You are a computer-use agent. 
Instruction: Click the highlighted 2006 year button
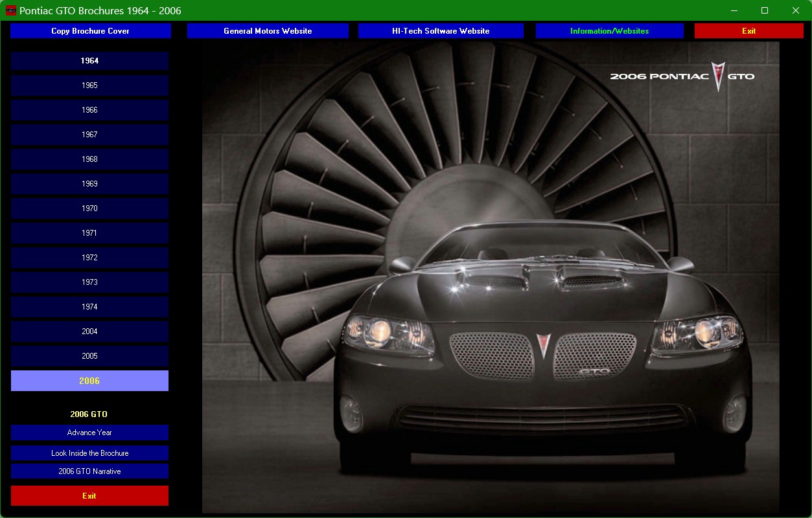[89, 381]
